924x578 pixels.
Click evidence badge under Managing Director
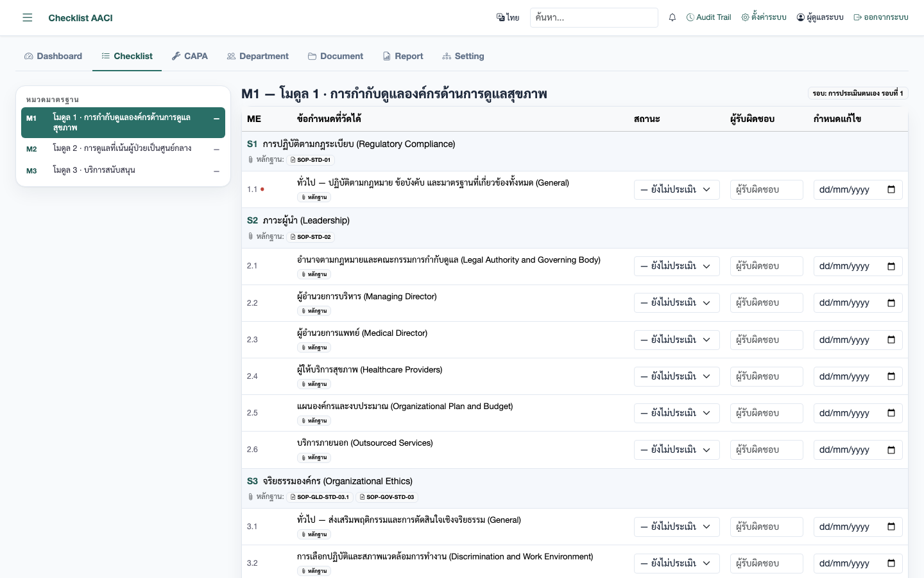(314, 311)
